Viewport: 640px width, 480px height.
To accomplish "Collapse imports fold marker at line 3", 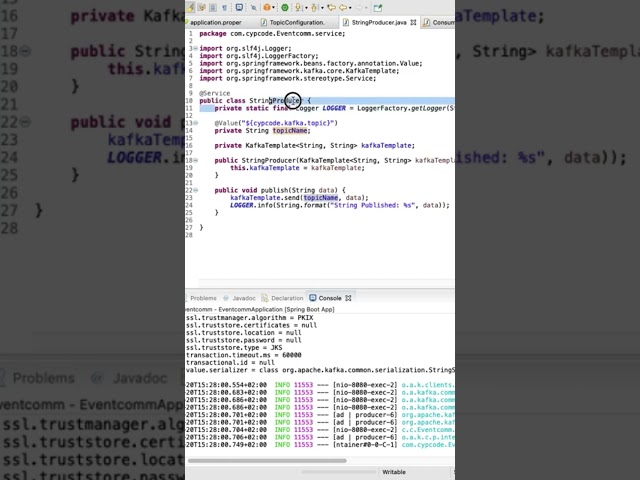I will 196,49.
